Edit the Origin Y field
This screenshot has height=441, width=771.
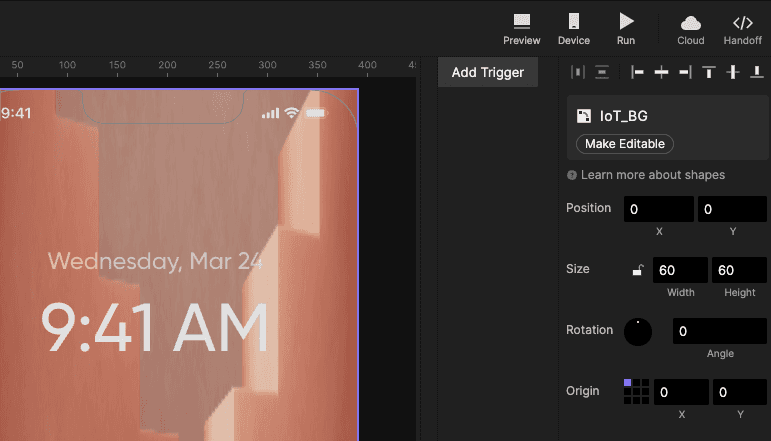740,392
